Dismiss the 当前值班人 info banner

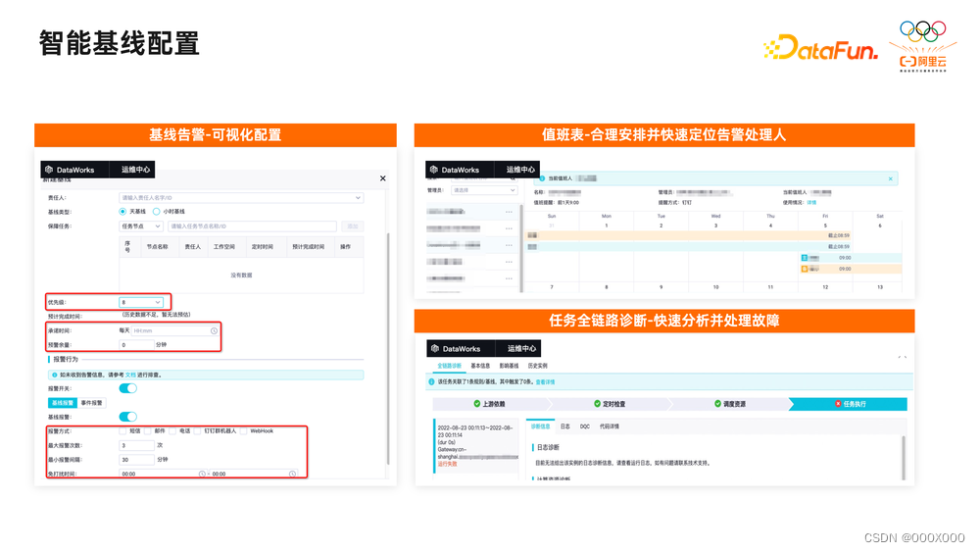pyautogui.click(x=891, y=178)
